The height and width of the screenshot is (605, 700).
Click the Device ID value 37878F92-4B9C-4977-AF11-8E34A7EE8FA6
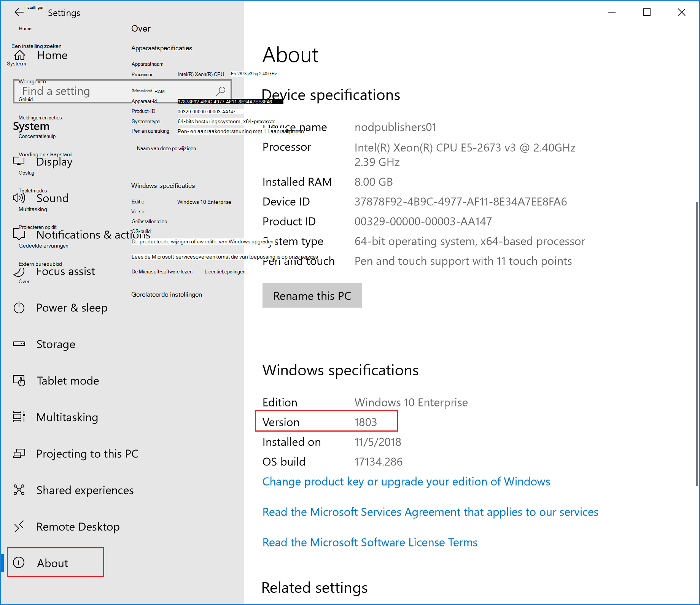[x=461, y=202]
